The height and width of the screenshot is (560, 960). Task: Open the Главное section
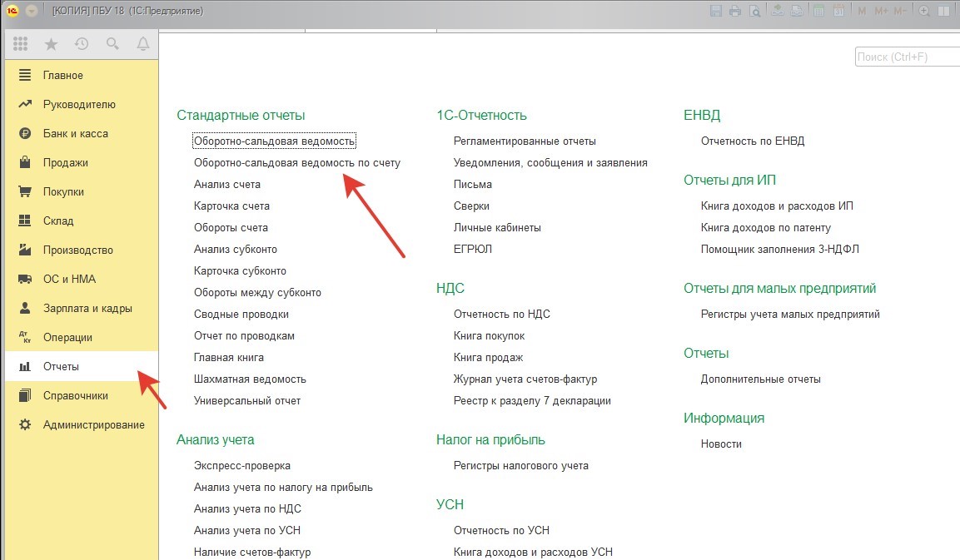coord(63,76)
